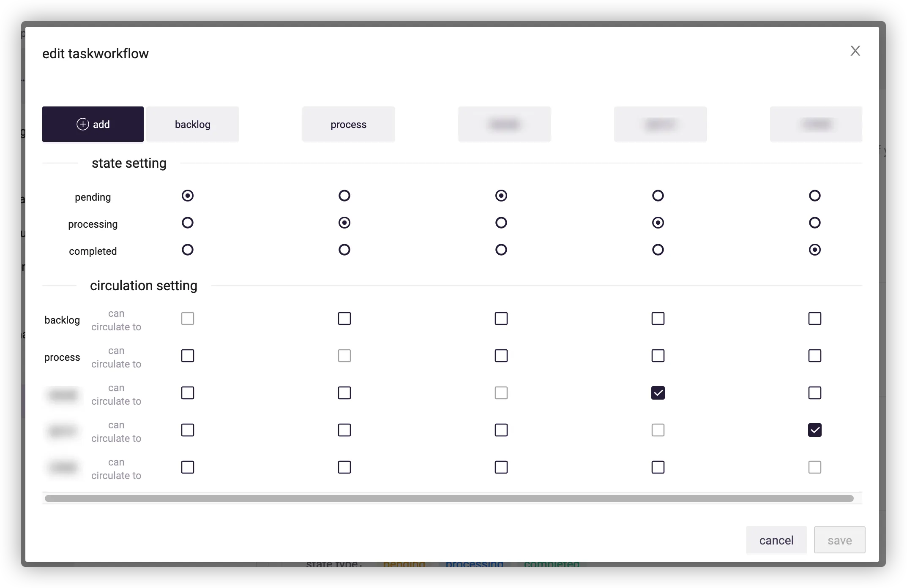Allow process to circulate to last column
Image resolution: width=907 pixels, height=588 pixels.
click(814, 356)
